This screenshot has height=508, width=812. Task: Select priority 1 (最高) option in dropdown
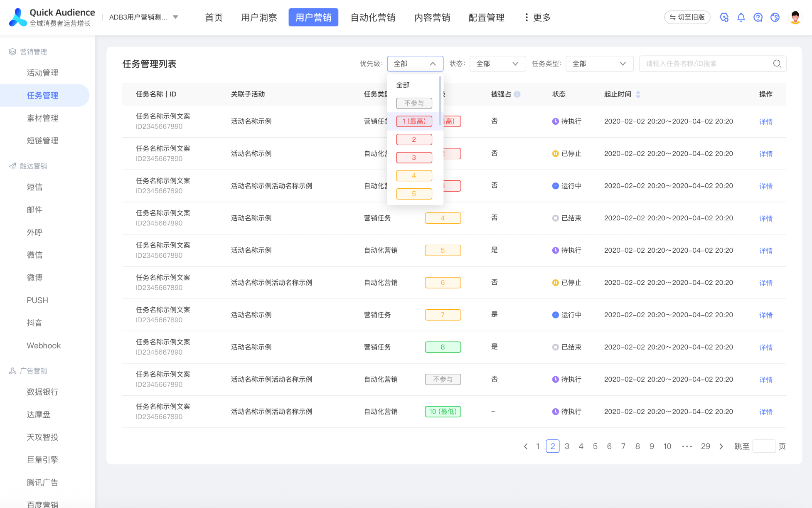tap(414, 121)
